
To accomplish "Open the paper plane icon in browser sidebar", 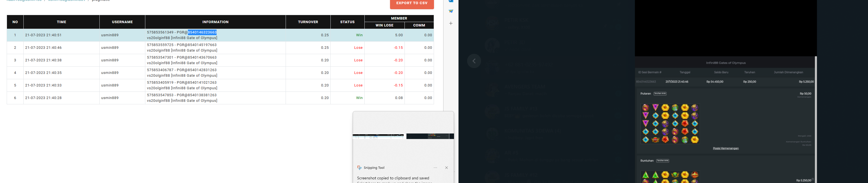I will click(x=451, y=11).
